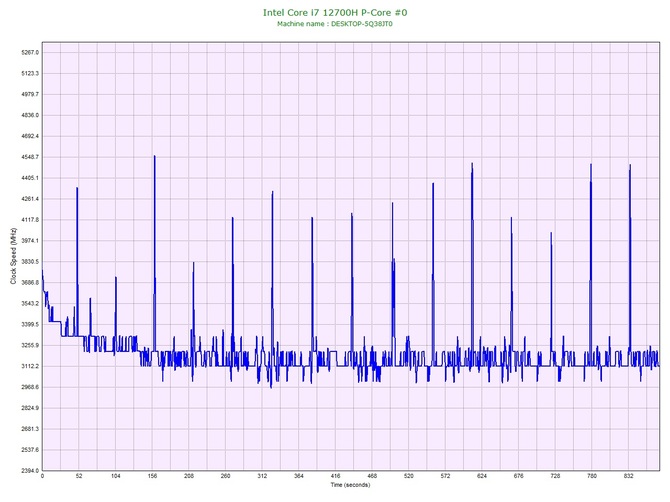This screenshot has height=502, width=670.
Task: Click the 832 tick on the time axis
Action: point(629,476)
